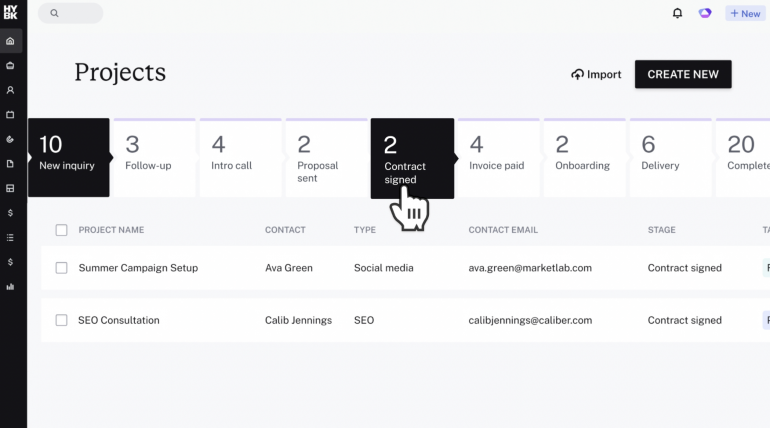Open the upper dollar sign sidebar icon

[x=10, y=213]
